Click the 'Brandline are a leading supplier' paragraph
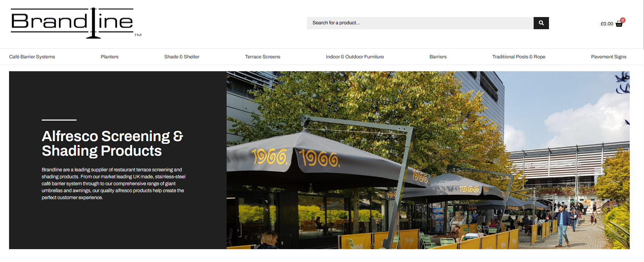Screen dimensions: 644x262 113,183
